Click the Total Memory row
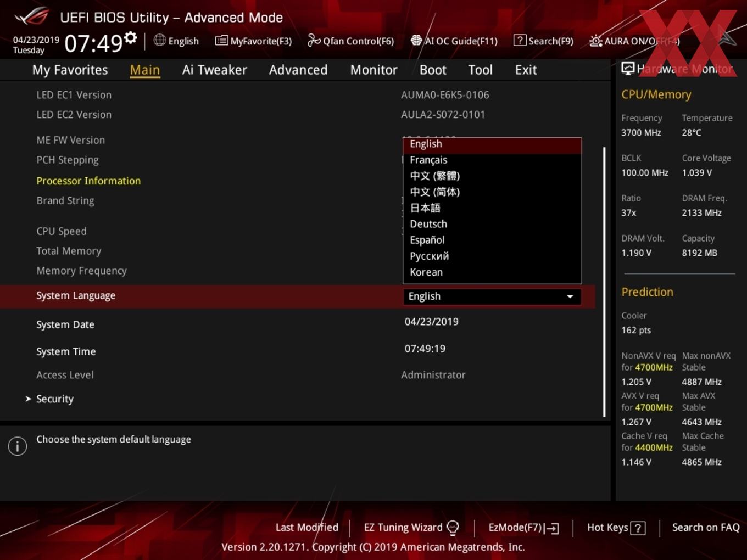This screenshot has height=560, width=747. pyautogui.click(x=298, y=251)
